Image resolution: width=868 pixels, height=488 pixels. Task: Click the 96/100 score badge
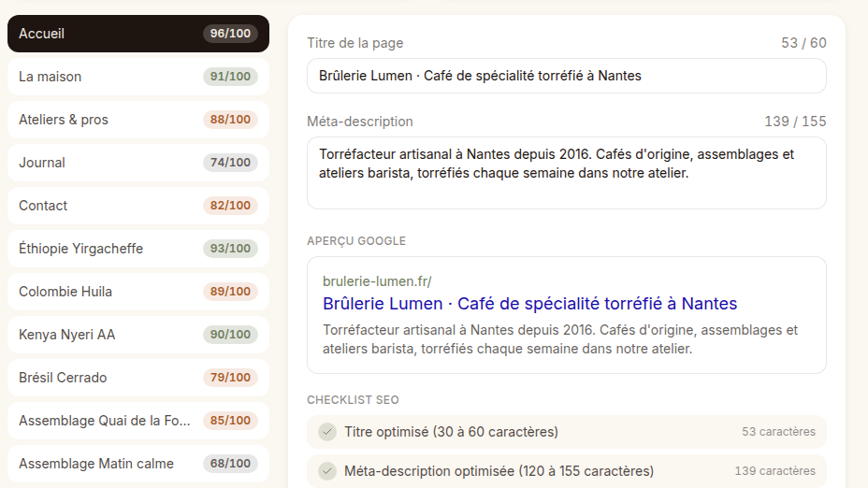point(230,34)
